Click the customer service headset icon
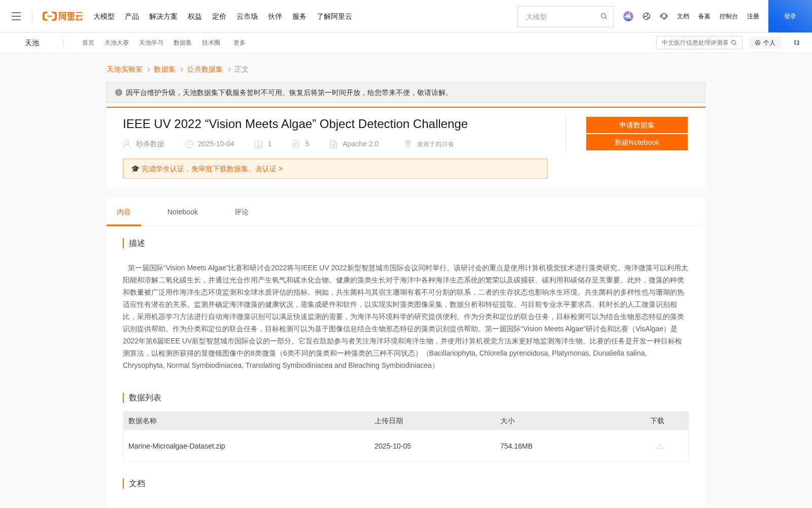Image resolution: width=812 pixels, height=508 pixels. (664, 16)
